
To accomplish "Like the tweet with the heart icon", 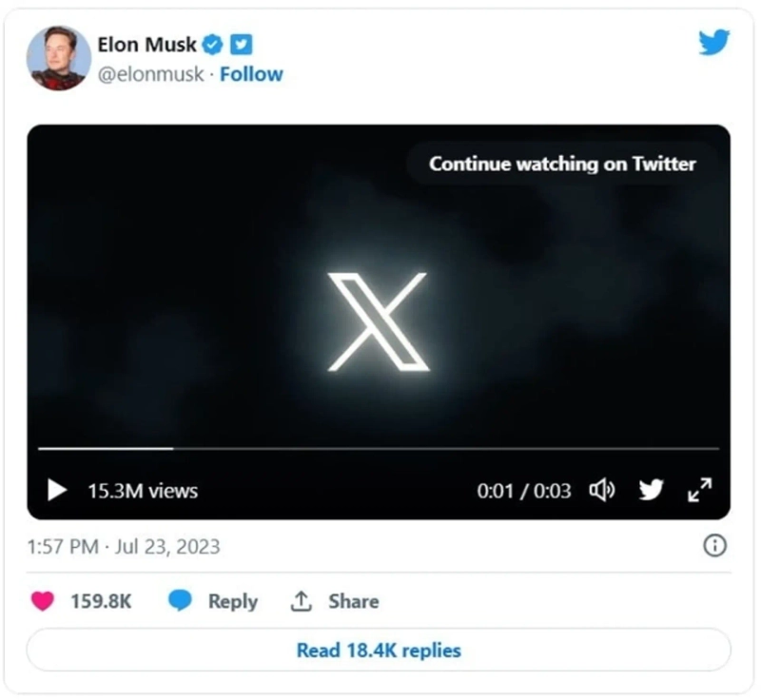I will (43, 601).
